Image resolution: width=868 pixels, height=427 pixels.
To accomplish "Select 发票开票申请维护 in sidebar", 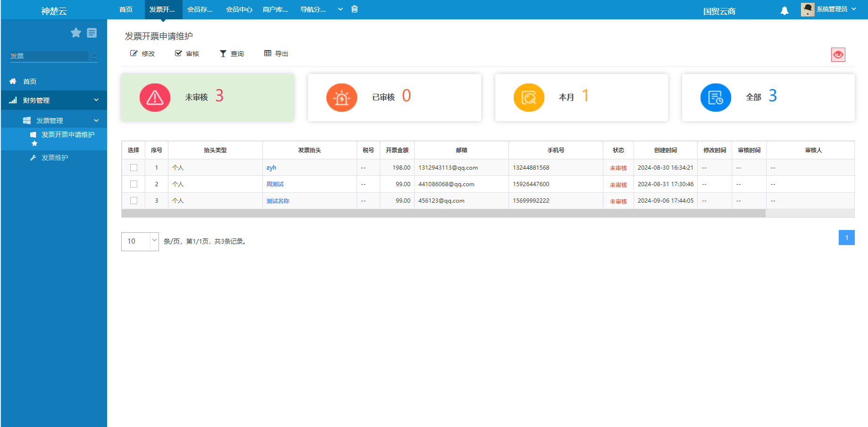I will coord(68,134).
